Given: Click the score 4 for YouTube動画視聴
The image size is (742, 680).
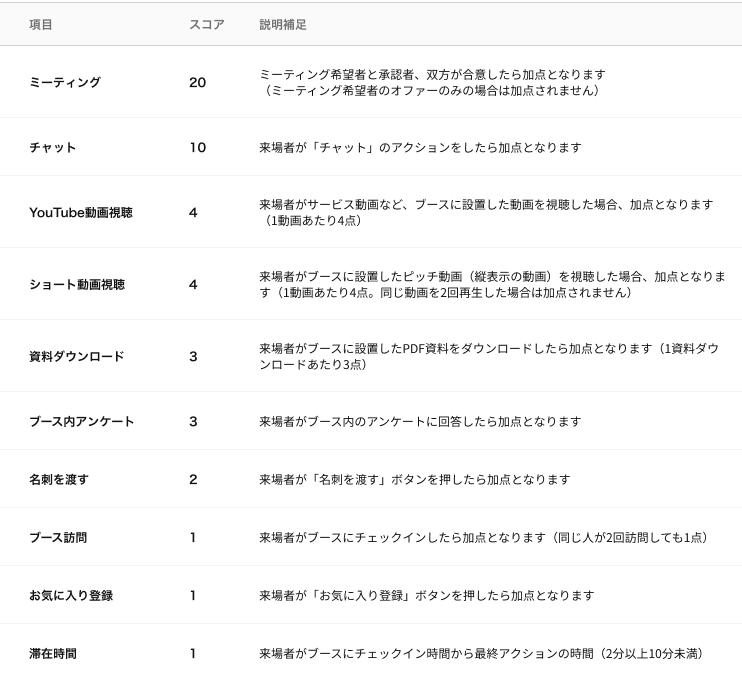Looking at the screenshot, I should point(193,213).
